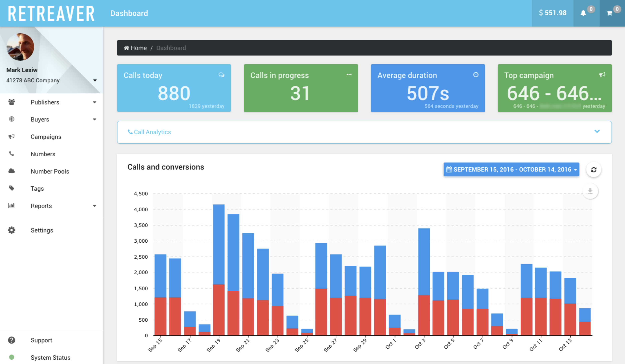The width and height of the screenshot is (625, 364).
Task: Open the shopping cart icon
Action: pyautogui.click(x=609, y=13)
